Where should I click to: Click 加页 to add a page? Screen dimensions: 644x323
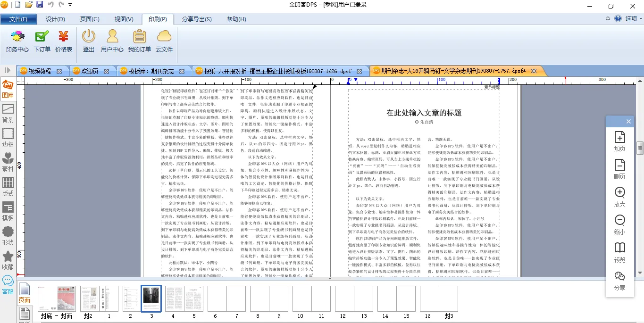pos(619,141)
